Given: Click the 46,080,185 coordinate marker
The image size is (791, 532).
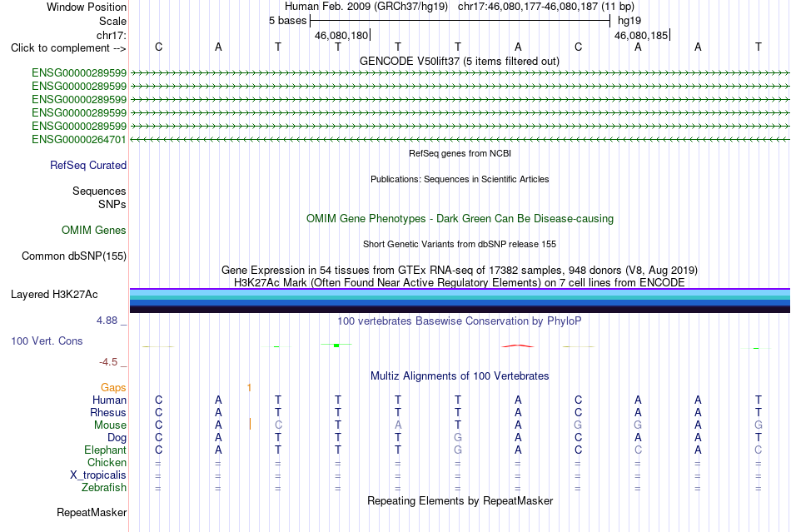Looking at the screenshot, I should click(x=641, y=35).
